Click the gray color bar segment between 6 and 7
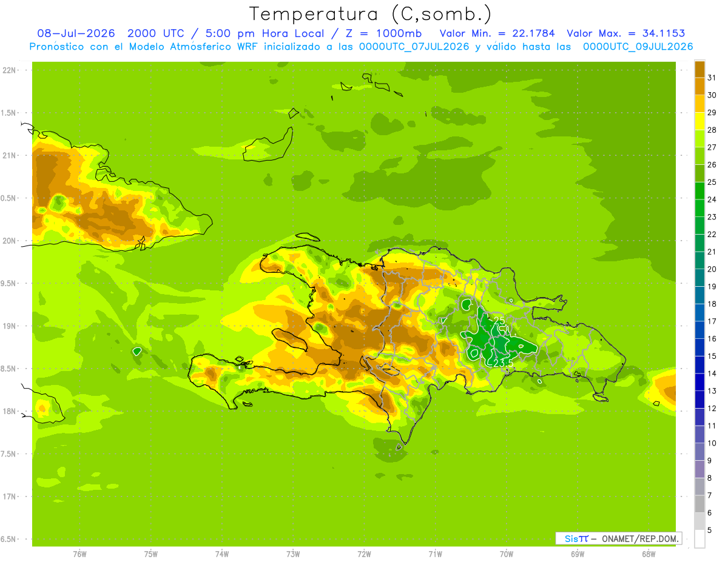The image size is (728, 562). [x=699, y=504]
